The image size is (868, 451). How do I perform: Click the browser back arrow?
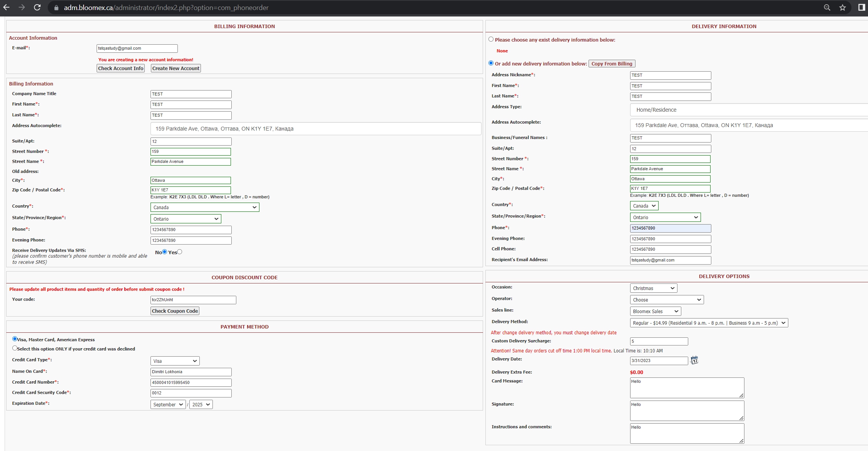click(7, 7)
